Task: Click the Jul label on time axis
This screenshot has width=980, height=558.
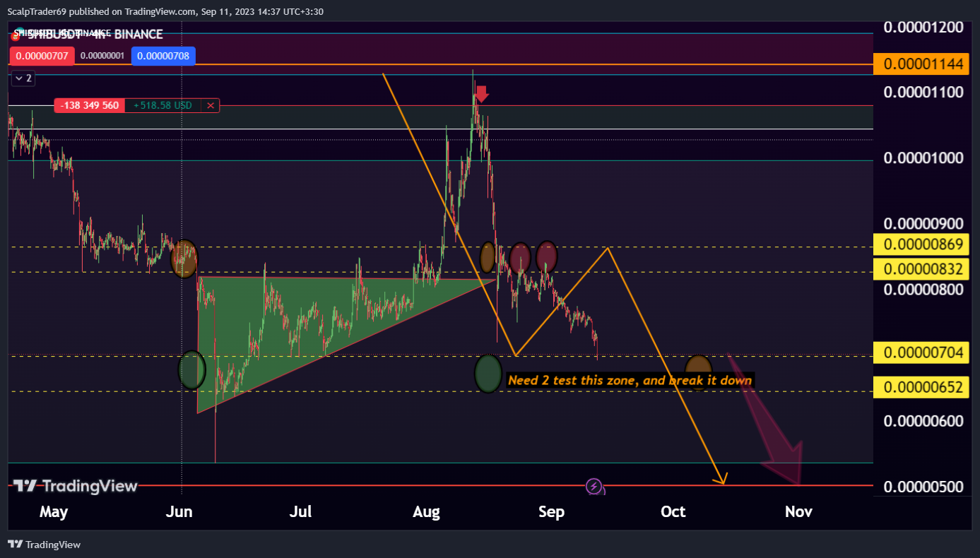Action: click(302, 511)
